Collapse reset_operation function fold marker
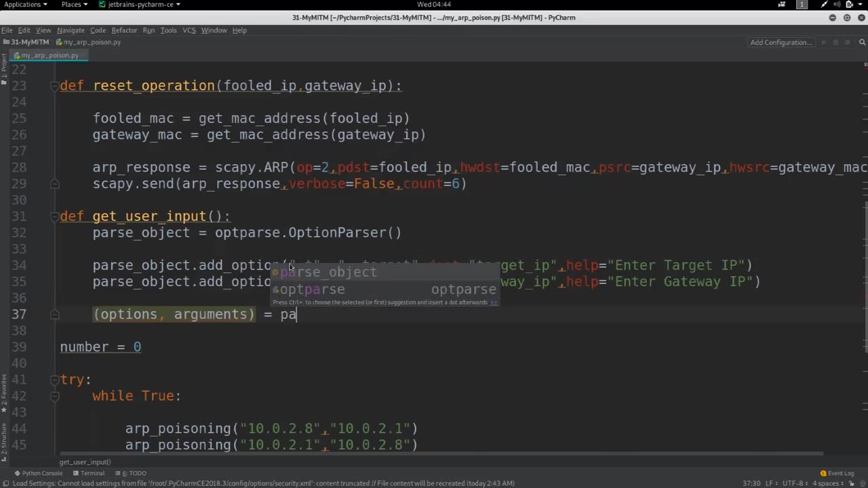 (55, 86)
